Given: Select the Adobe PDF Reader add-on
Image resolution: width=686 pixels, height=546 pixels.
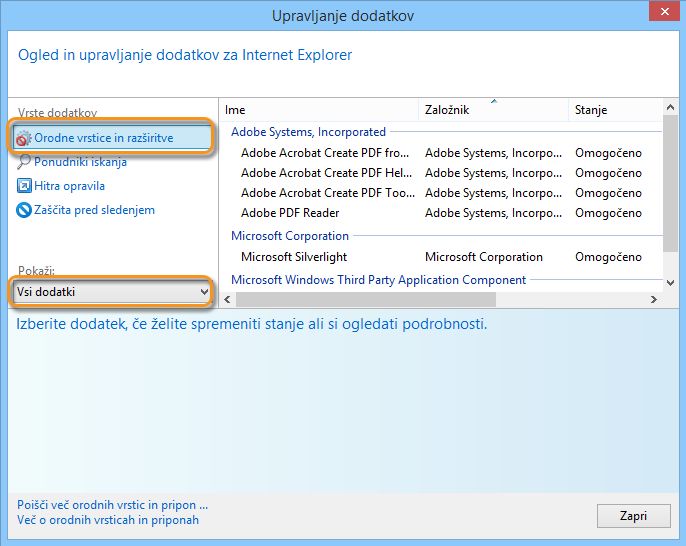Looking at the screenshot, I should pyautogui.click(x=290, y=213).
